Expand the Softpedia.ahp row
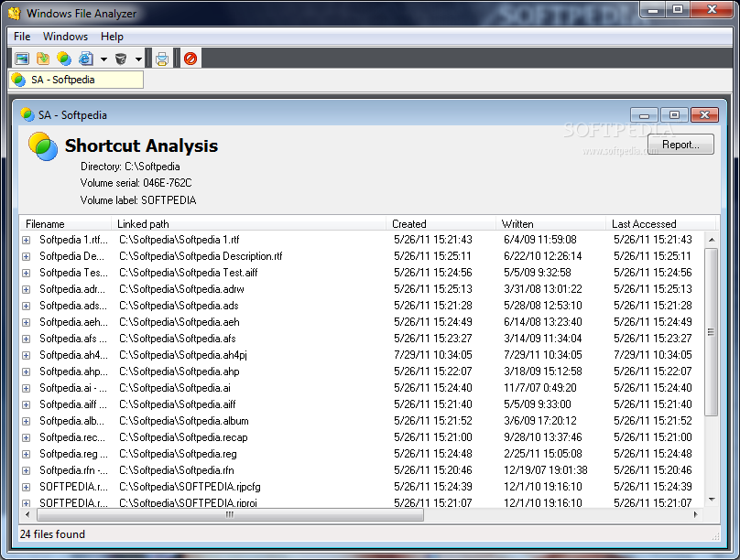Screen dimensions: 740x560 [27, 372]
